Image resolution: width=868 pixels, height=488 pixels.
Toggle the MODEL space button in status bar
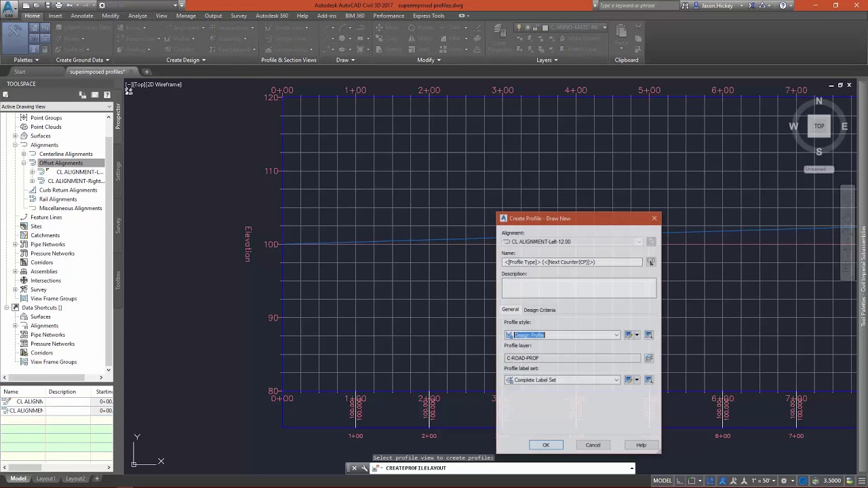click(x=662, y=481)
